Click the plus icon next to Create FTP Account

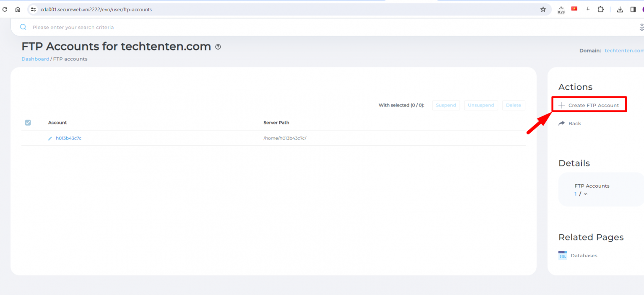pyautogui.click(x=562, y=104)
